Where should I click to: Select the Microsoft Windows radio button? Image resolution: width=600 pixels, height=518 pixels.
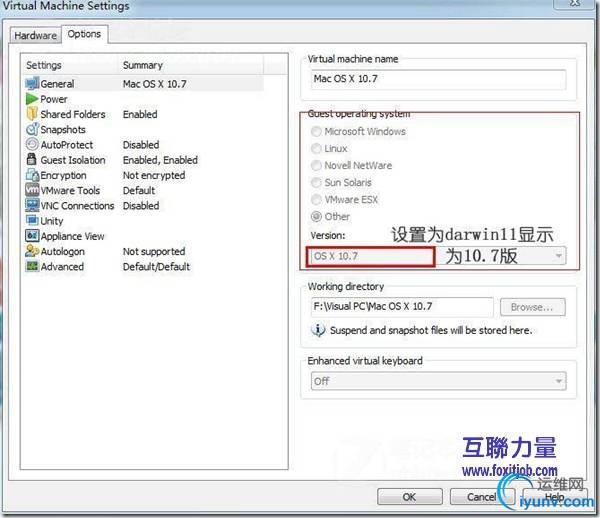316,131
